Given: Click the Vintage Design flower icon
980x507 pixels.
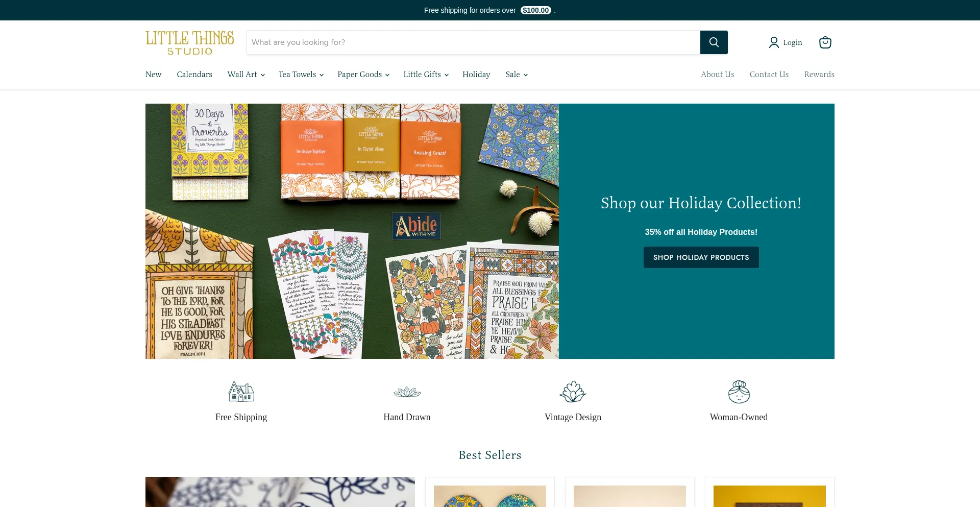Looking at the screenshot, I should click(573, 392).
